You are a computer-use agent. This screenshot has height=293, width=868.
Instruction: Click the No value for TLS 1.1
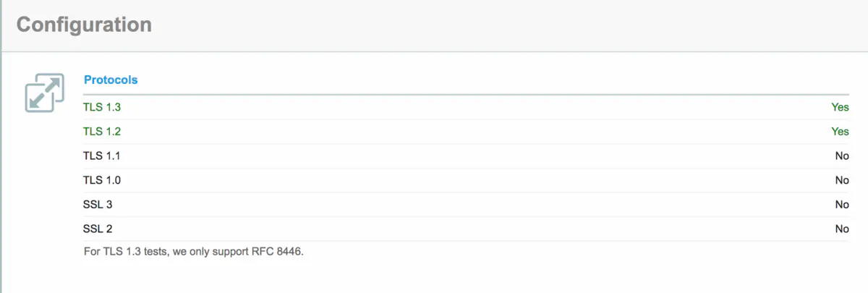(842, 156)
